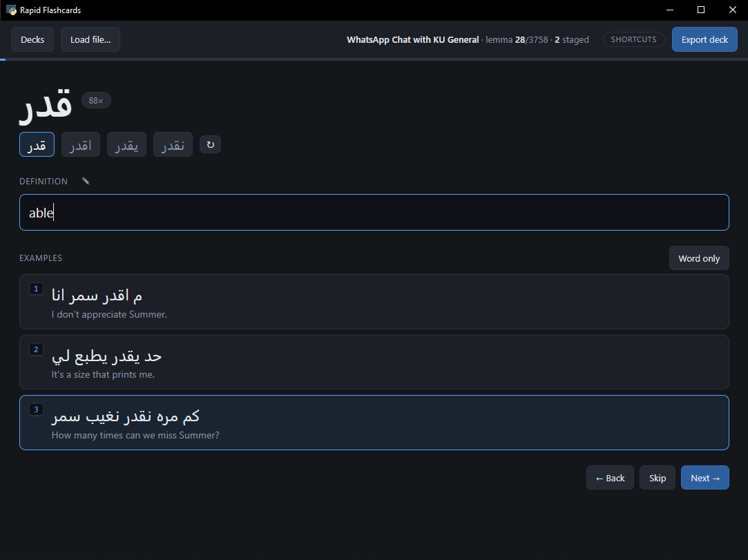
Task: Go to the previous lemma with Back
Action: [x=610, y=477]
